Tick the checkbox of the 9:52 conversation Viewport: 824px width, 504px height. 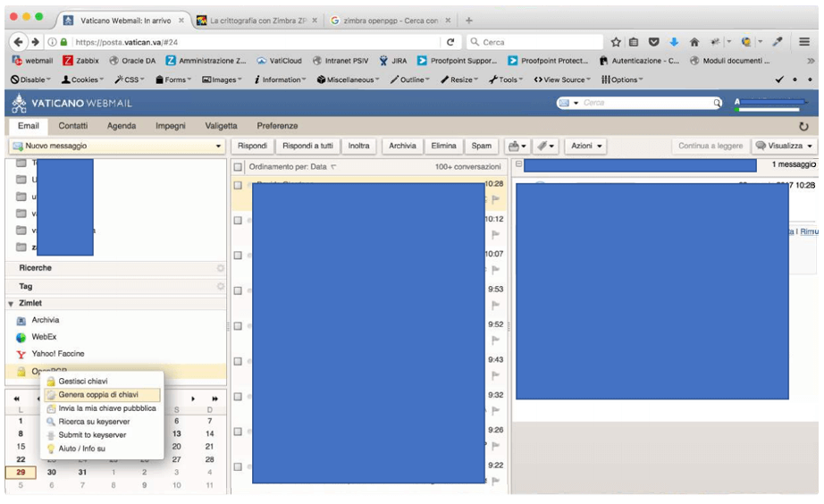pos(238,326)
